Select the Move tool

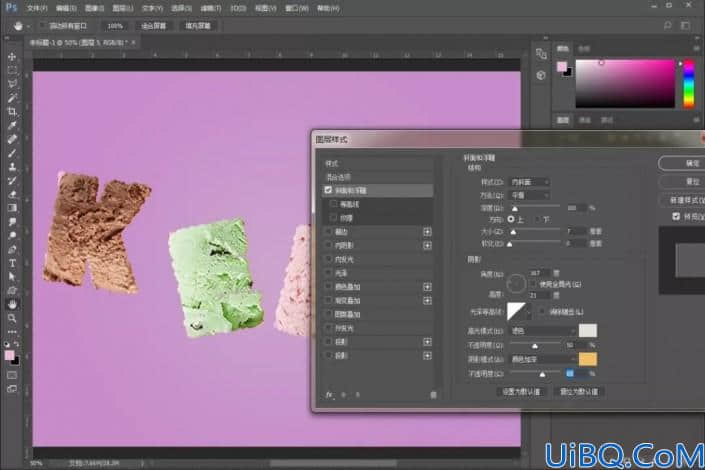tap(12, 57)
